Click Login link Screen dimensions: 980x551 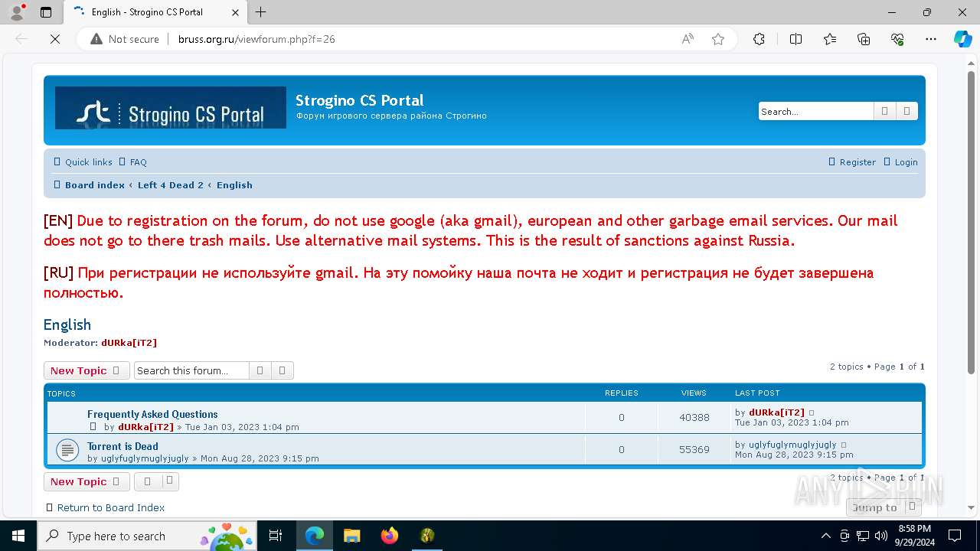(x=900, y=162)
